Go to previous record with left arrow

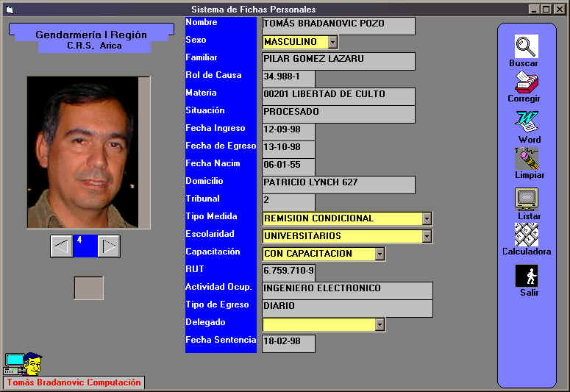pyautogui.click(x=62, y=246)
